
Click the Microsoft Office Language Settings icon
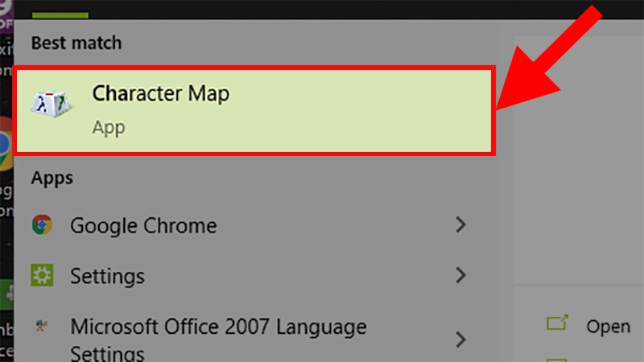pos(40,327)
